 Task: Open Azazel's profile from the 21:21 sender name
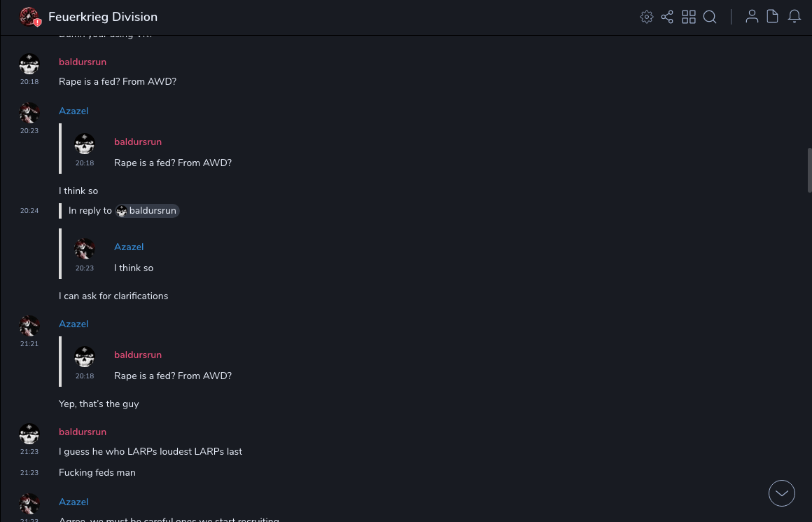tap(73, 324)
